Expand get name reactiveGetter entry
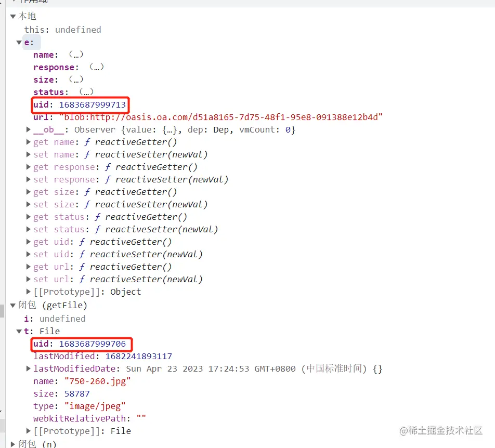The image size is (495, 448). point(29,142)
